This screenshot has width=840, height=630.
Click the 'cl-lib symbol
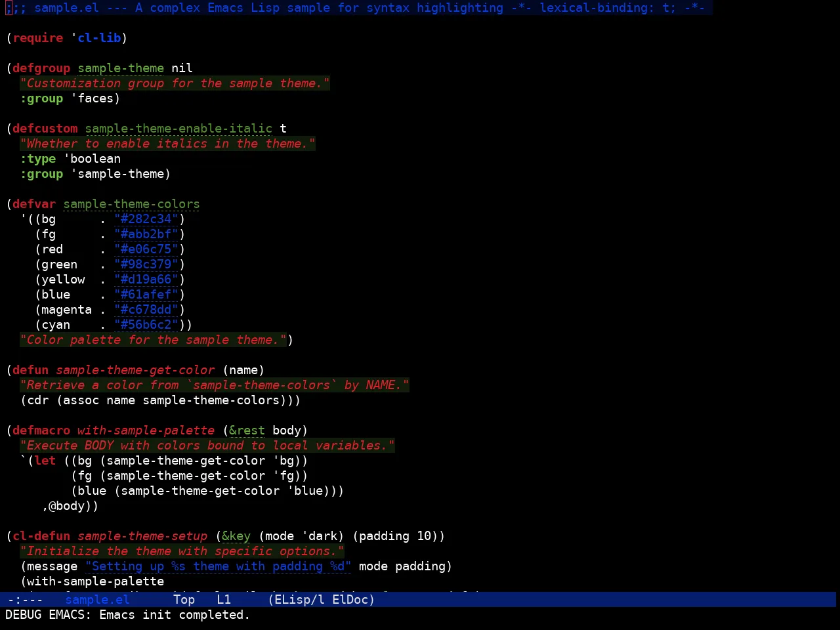point(96,37)
